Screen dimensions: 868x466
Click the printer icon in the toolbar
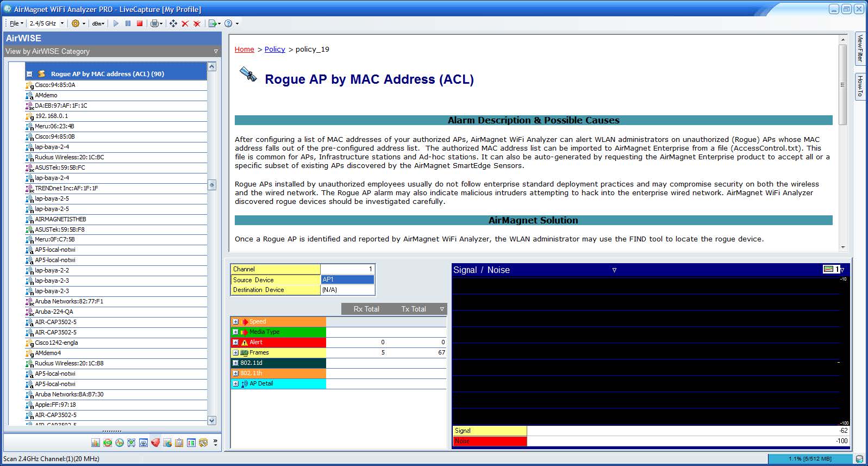coord(154,23)
